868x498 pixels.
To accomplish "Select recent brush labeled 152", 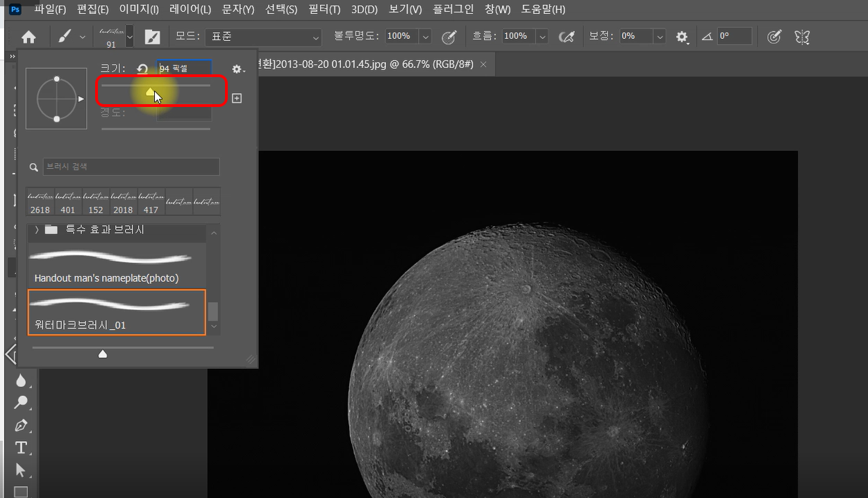I will click(96, 201).
